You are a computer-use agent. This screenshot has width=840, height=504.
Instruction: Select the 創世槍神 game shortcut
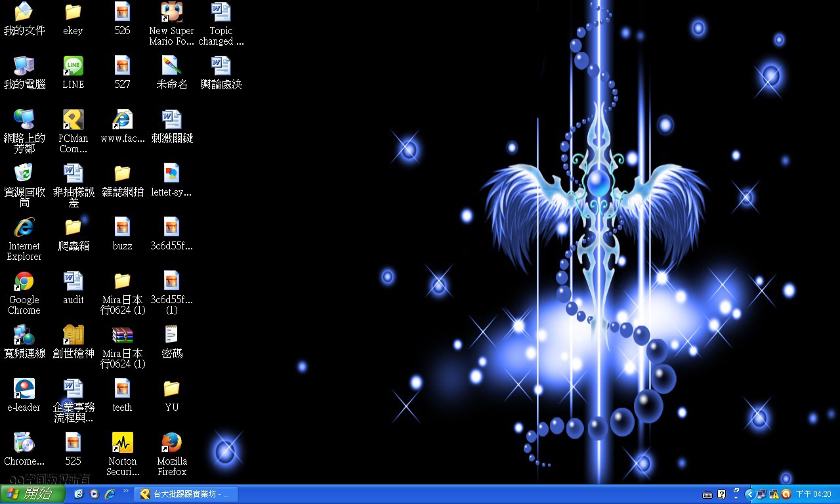pyautogui.click(x=73, y=335)
